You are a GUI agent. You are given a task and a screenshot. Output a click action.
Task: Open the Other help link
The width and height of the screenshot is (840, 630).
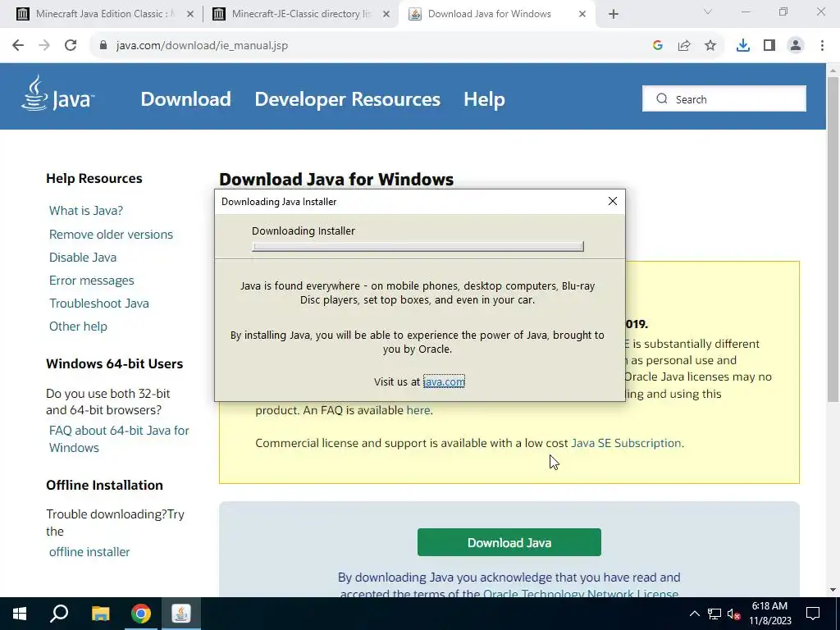point(78,326)
